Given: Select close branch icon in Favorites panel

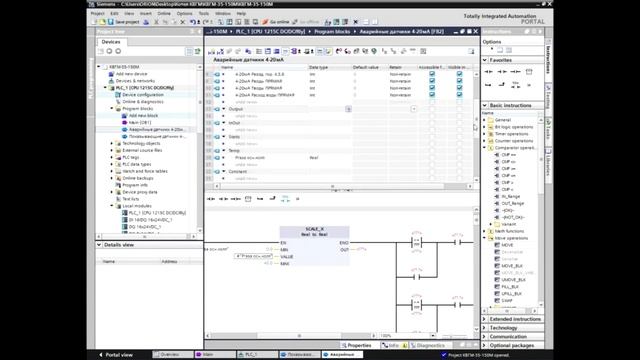Looking at the screenshot, I should 502,85.
